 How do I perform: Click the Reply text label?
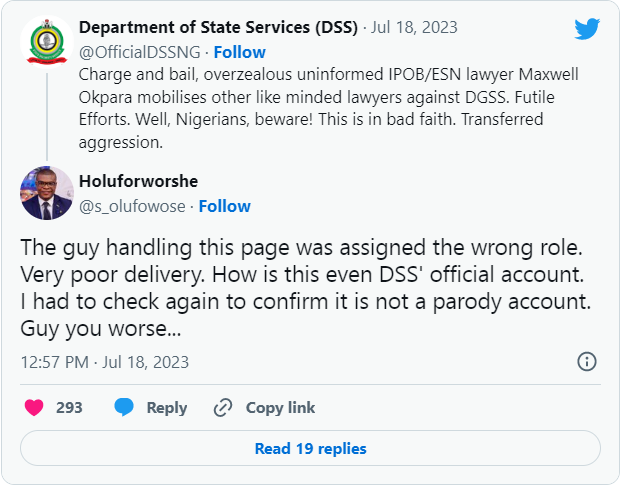coord(167,408)
